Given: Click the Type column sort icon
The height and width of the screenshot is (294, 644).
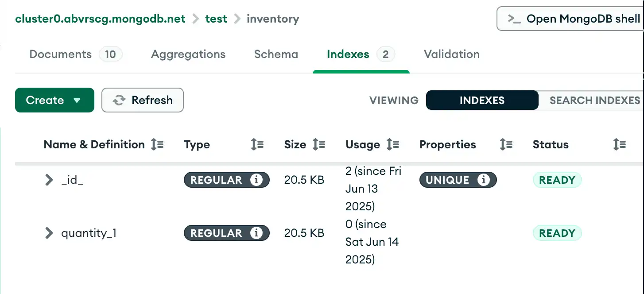Looking at the screenshot, I should [x=257, y=144].
